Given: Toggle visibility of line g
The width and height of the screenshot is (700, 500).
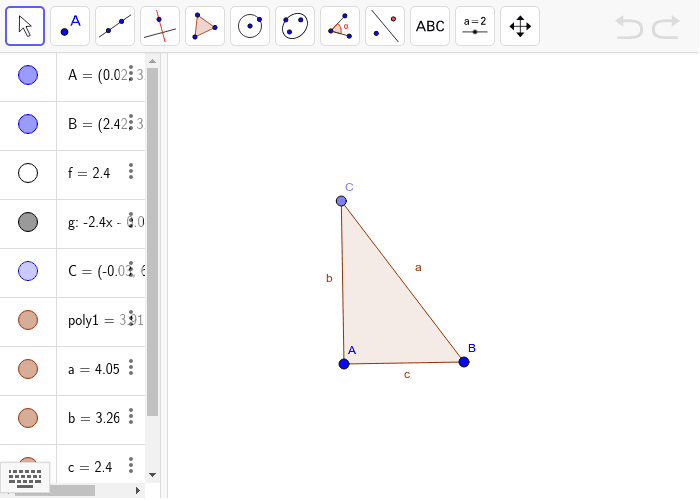Looking at the screenshot, I should [x=28, y=222].
